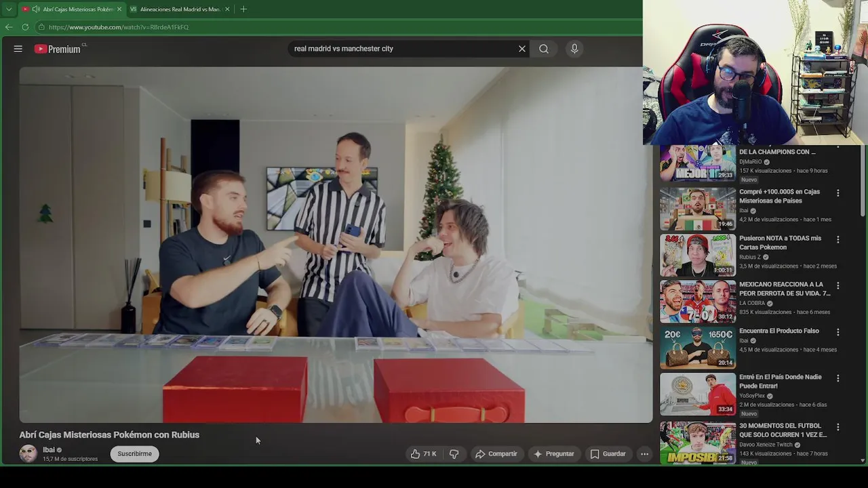Open the DE LA CHAMPIONS CON video thumbnail
Image resolution: width=868 pixels, height=488 pixels.
click(x=698, y=163)
